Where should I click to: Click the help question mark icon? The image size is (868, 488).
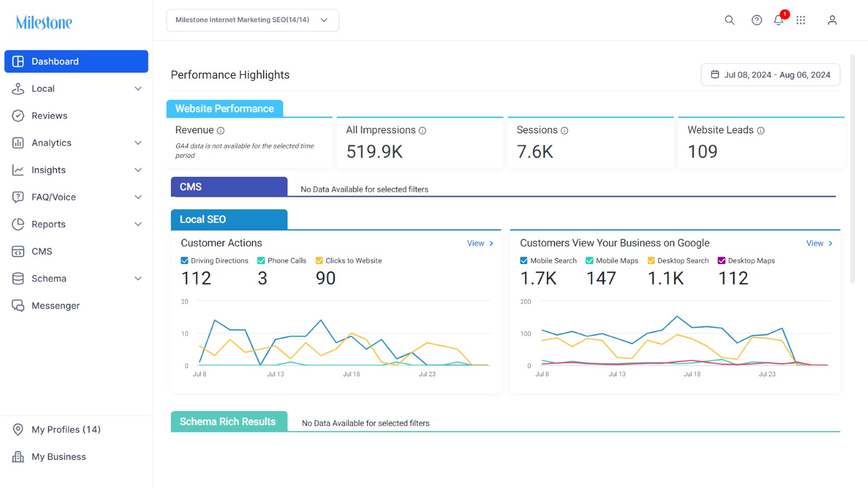tap(757, 20)
